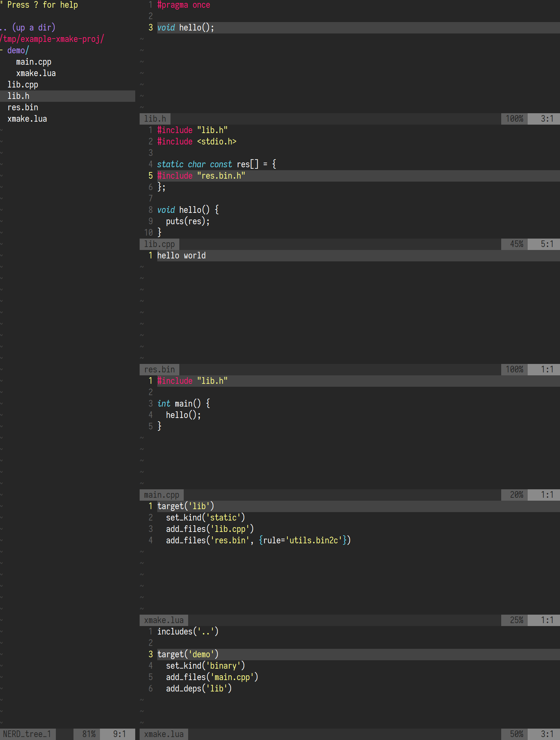Click the 'Press ? for help' hint line
The image size is (560, 740).
pos(39,5)
